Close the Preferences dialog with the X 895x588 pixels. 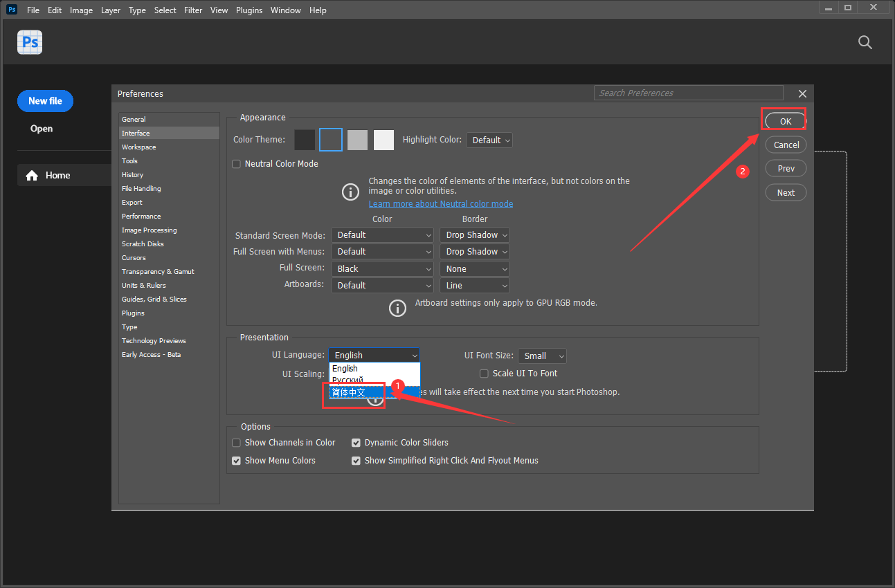(802, 93)
